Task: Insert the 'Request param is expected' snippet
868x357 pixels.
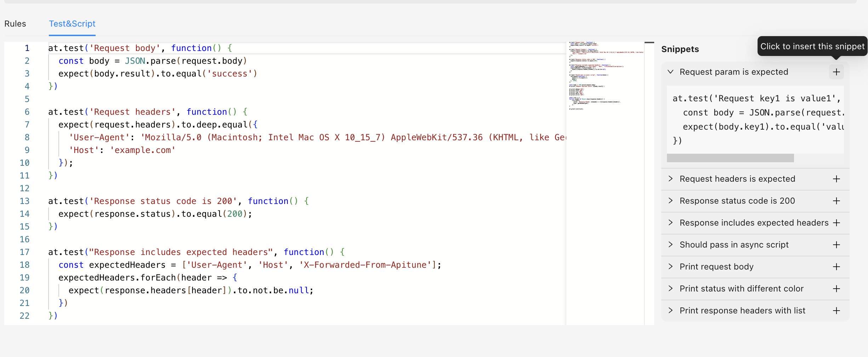Action: pos(836,72)
